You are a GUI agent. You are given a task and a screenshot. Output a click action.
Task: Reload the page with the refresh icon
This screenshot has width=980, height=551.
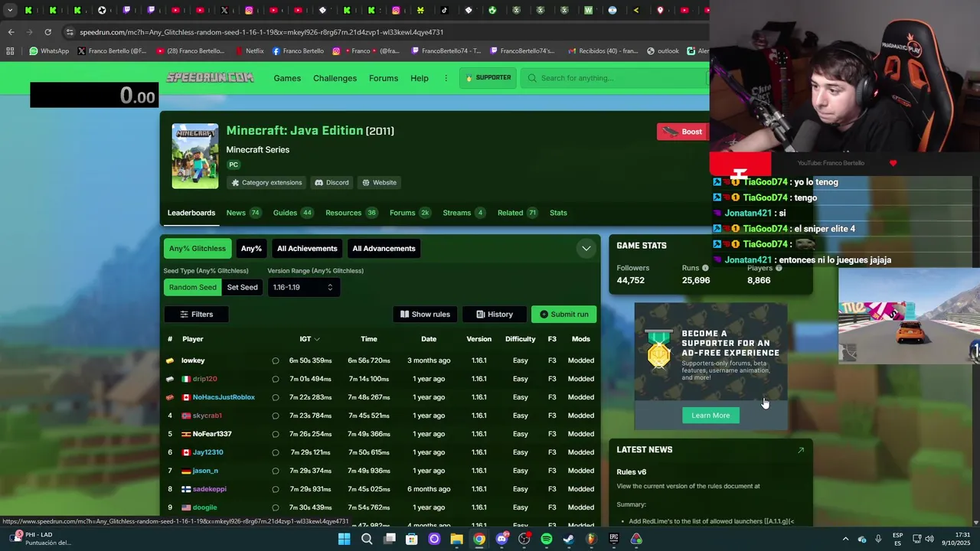47,32
